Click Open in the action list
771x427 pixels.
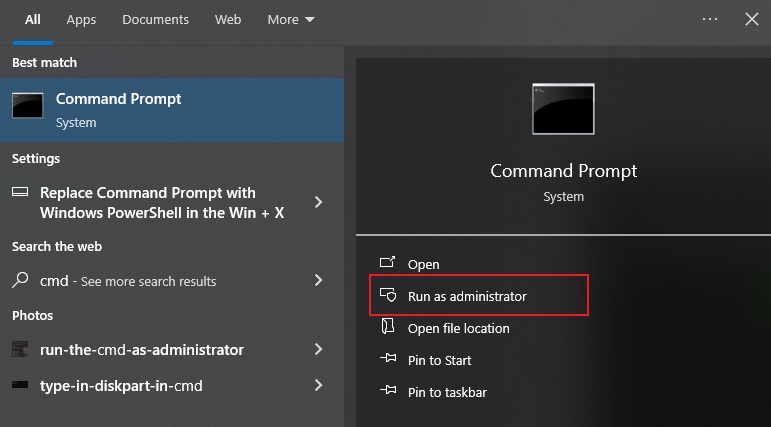point(423,265)
